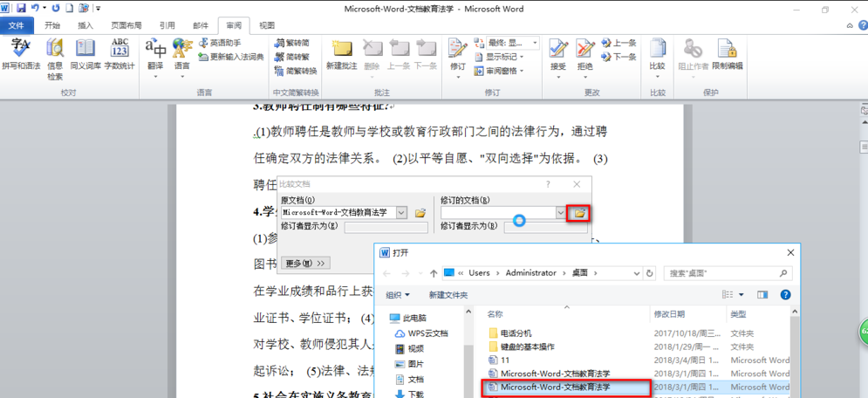Image resolution: width=868 pixels, height=398 pixels.
Task: Browse for 原文档 with folder icon
Action: click(420, 213)
